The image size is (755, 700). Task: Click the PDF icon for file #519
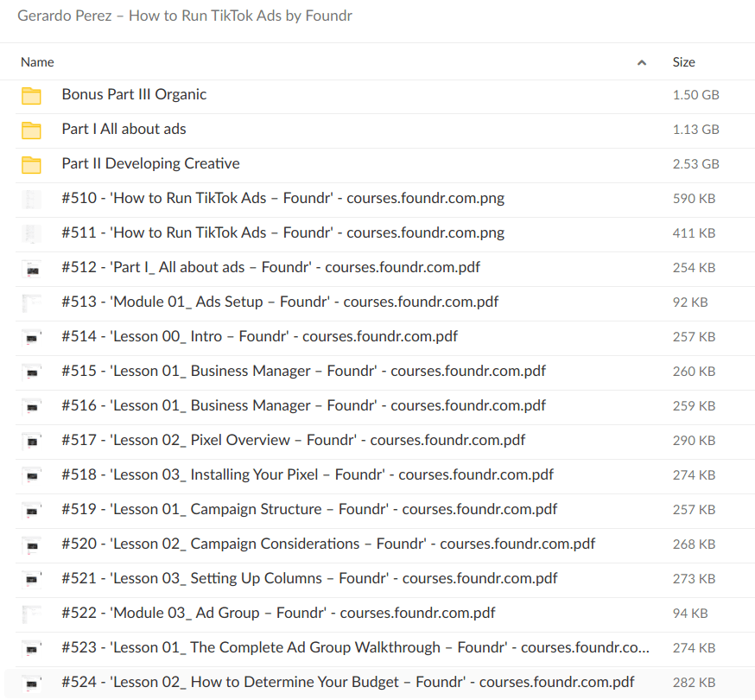tap(31, 510)
